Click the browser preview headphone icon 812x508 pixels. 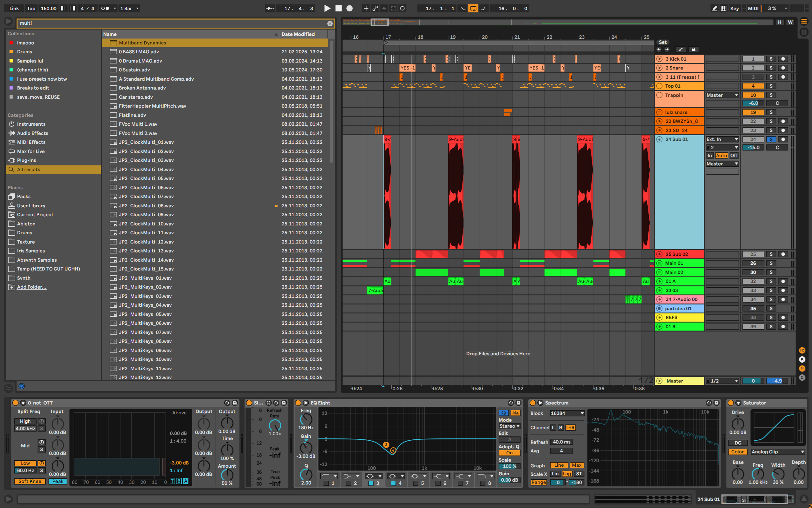pos(22,386)
